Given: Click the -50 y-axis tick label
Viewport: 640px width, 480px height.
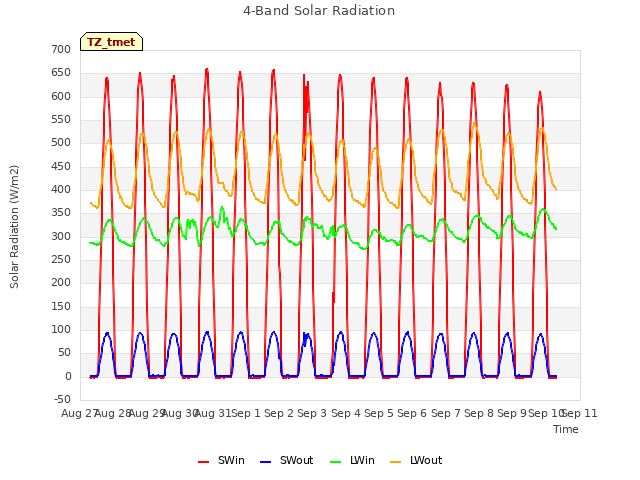Looking at the screenshot, I should click(x=62, y=400).
